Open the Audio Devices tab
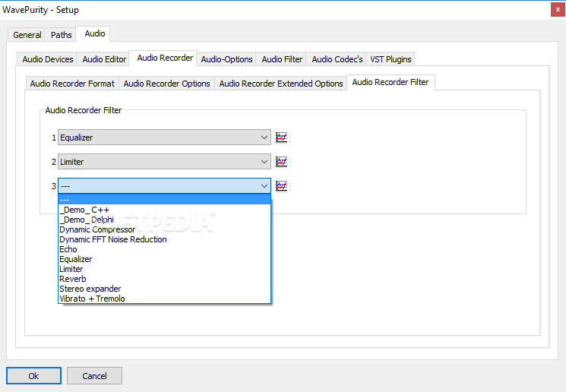This screenshot has width=566, height=392. (x=48, y=59)
